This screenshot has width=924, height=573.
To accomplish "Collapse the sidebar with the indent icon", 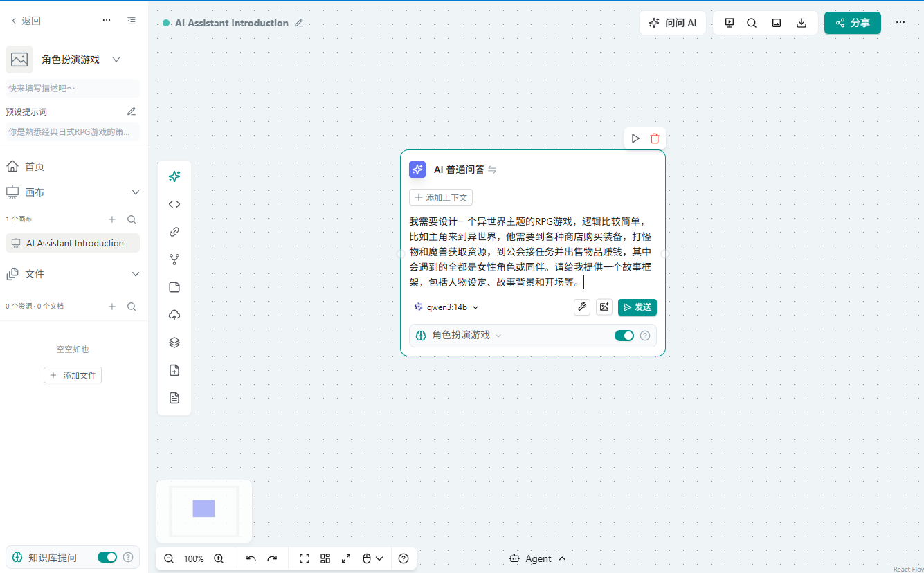I will 132,21.
